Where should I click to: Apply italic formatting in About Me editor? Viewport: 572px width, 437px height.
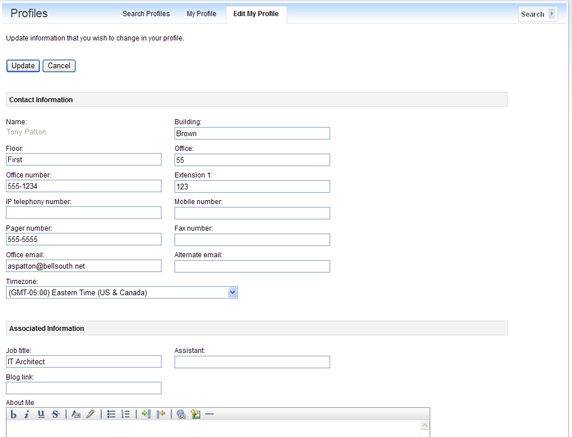(27, 414)
